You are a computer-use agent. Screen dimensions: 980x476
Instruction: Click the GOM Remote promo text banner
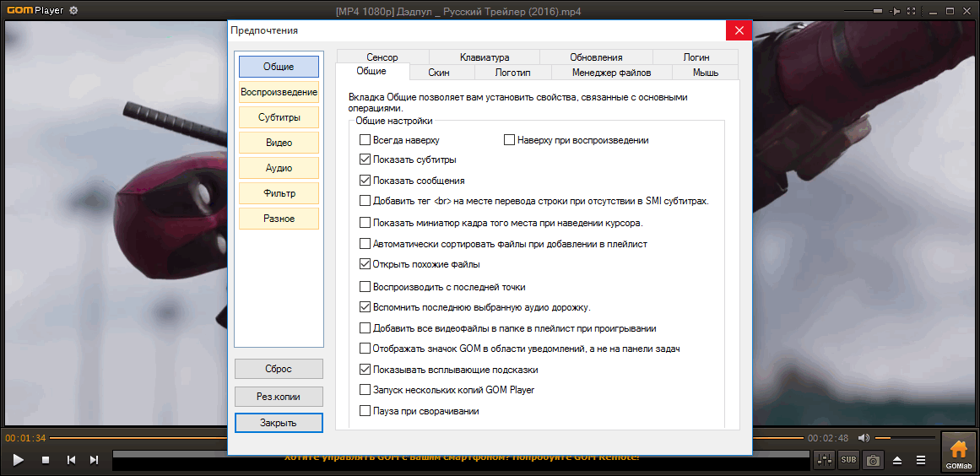pyautogui.click(x=461, y=458)
